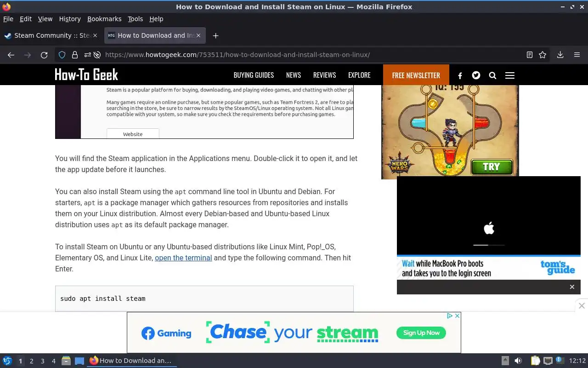Open the News navigation link
This screenshot has width=588, height=368.
tap(294, 75)
